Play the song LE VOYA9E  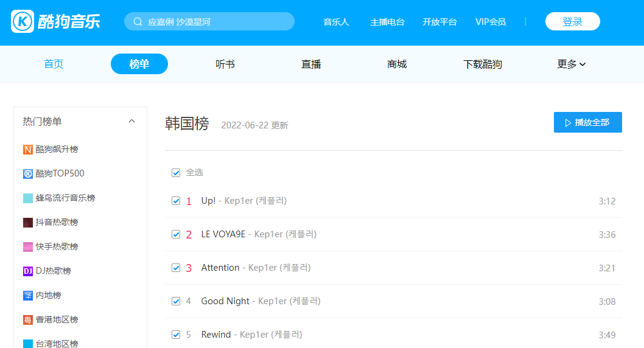pyautogui.click(x=259, y=234)
